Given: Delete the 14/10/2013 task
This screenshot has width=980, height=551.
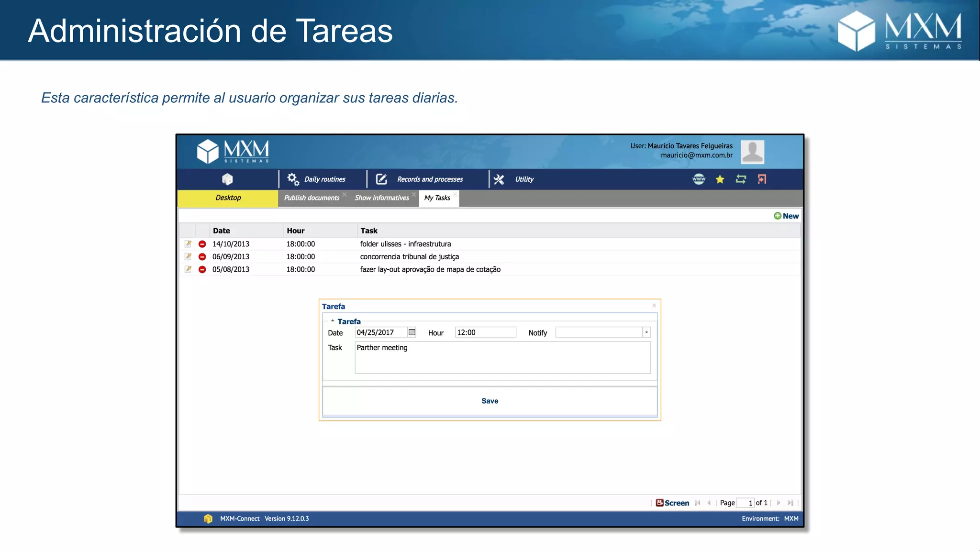Looking at the screenshot, I should click(x=202, y=244).
